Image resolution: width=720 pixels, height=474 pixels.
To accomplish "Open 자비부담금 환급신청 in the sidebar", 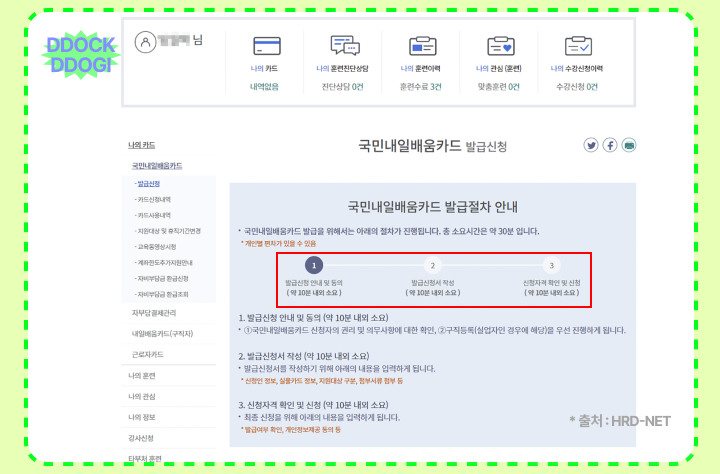I will pos(162,278).
